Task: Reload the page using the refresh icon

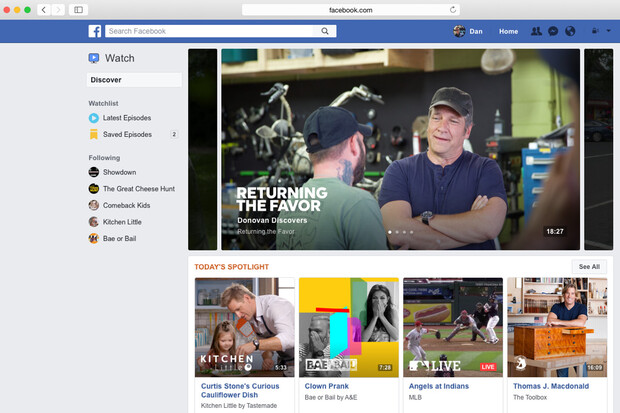Action: tap(453, 10)
